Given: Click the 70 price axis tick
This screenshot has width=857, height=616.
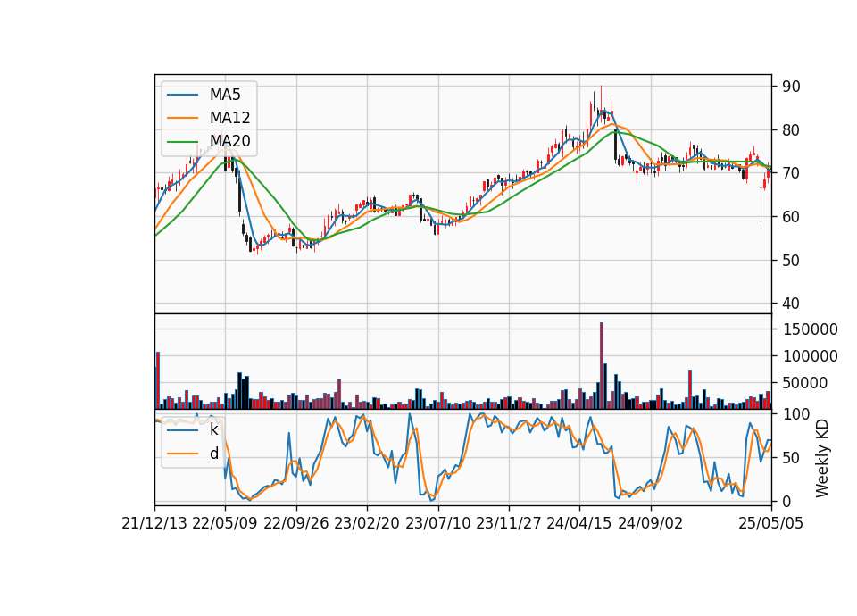Looking at the screenshot, I should point(792,173).
